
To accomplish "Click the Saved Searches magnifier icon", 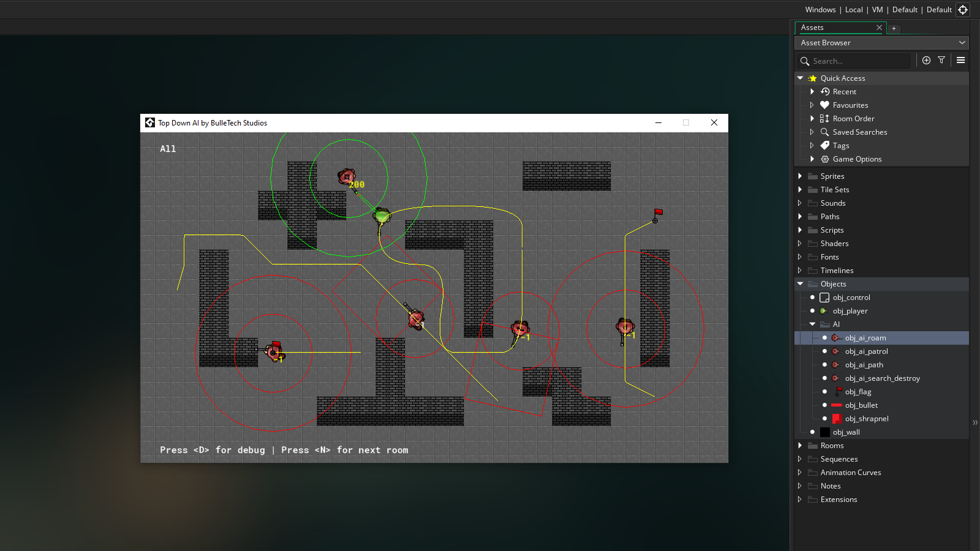I will click(825, 132).
